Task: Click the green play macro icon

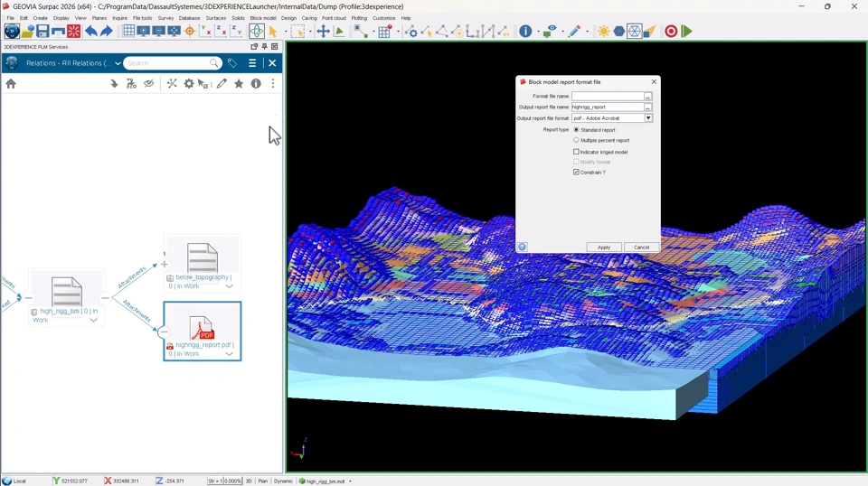Action: pos(687,32)
